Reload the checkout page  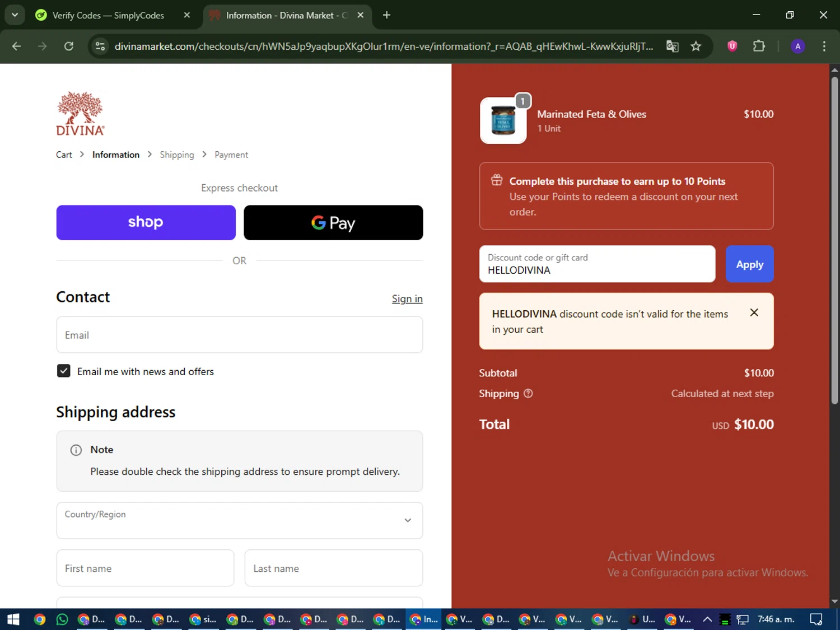pos(69,46)
